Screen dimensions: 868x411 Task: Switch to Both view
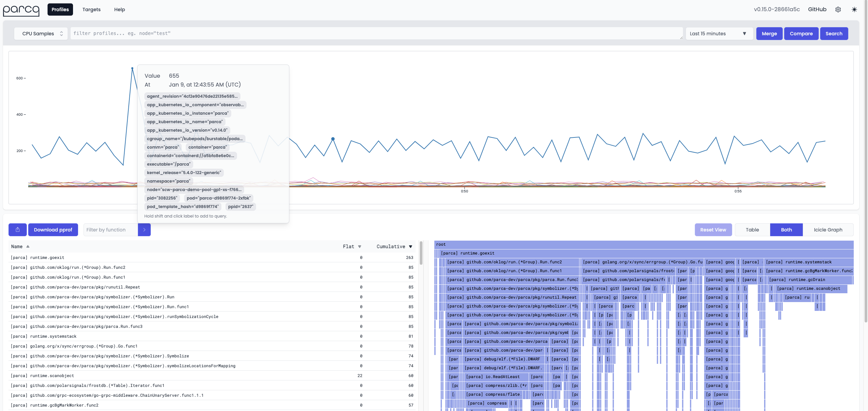[786, 230]
